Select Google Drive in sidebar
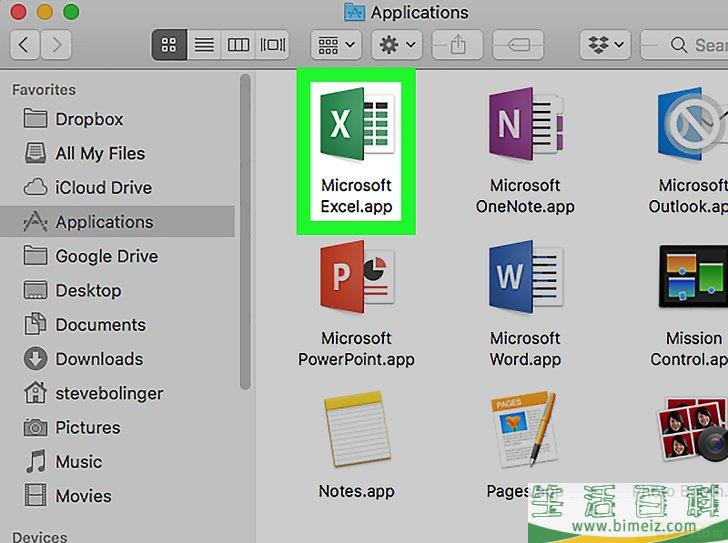The height and width of the screenshot is (543, 728). [117, 256]
